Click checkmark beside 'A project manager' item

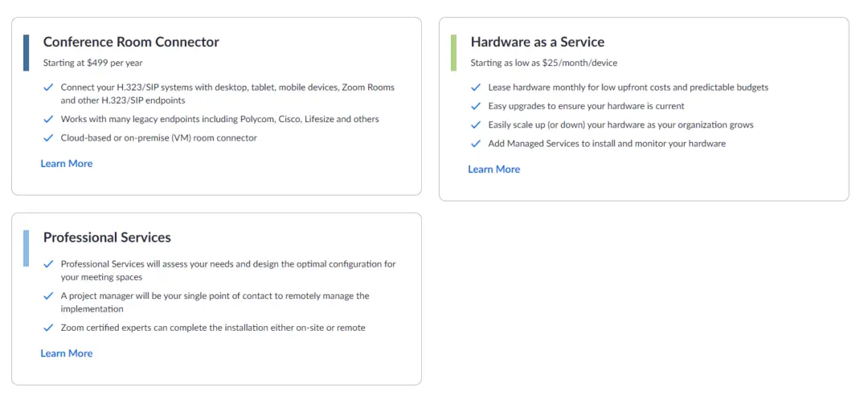point(48,296)
